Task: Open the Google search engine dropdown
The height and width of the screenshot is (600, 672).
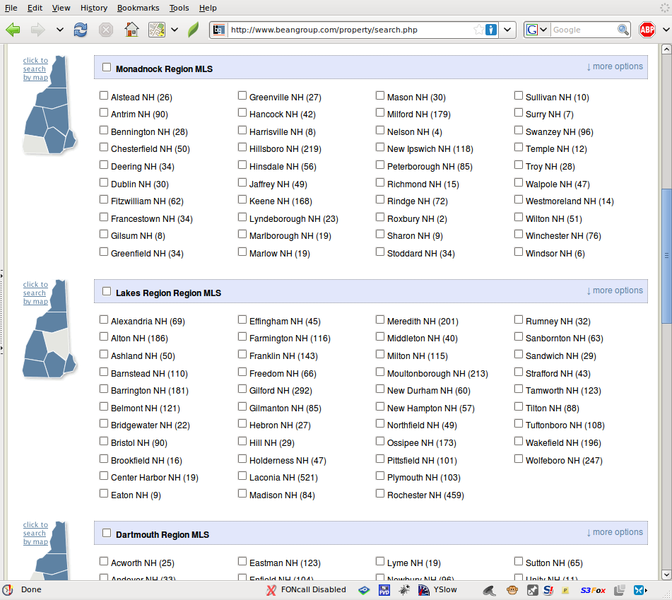Action: [x=535, y=30]
